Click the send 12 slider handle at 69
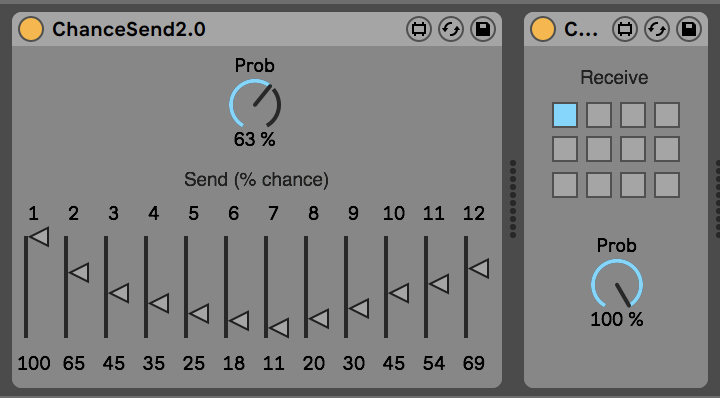This screenshot has height=398, width=720. (479, 269)
